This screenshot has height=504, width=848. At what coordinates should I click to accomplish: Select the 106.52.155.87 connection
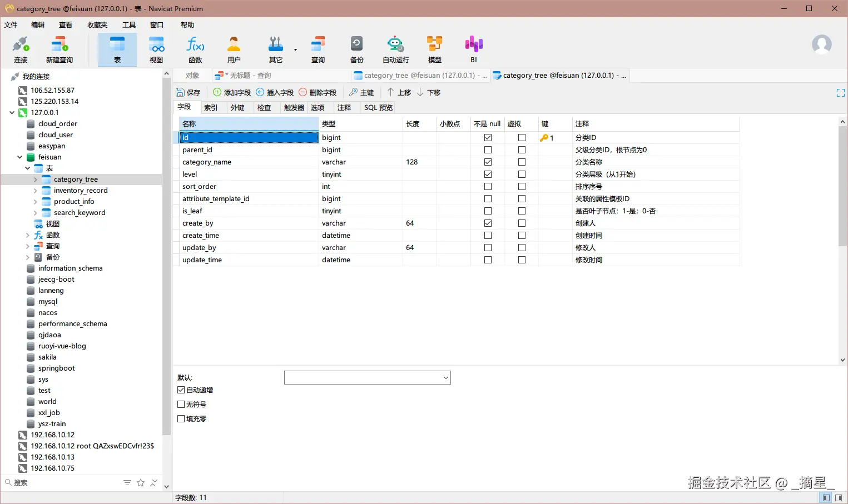point(52,90)
